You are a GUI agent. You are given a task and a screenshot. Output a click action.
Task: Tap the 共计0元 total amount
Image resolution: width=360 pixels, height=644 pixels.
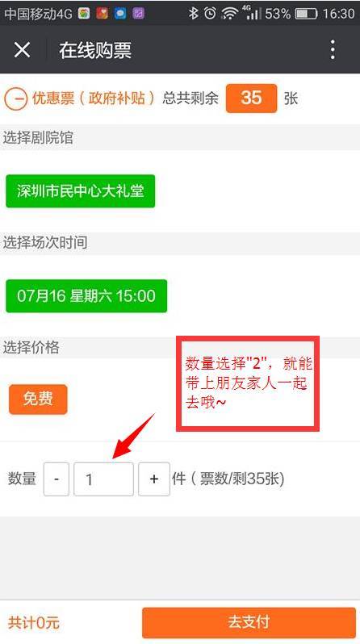coord(34,623)
